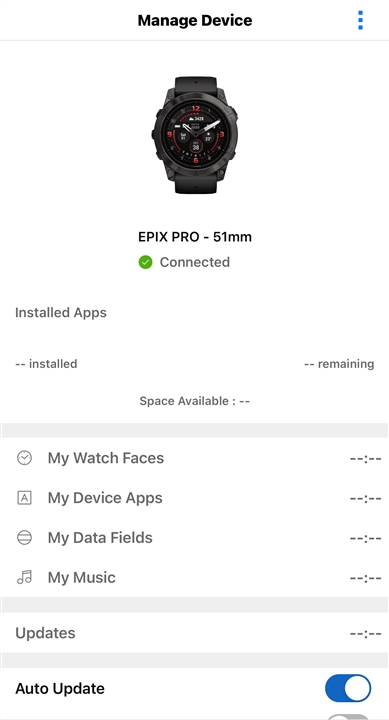Tap the Connected status text
This screenshot has height=720, width=389.
click(x=195, y=262)
